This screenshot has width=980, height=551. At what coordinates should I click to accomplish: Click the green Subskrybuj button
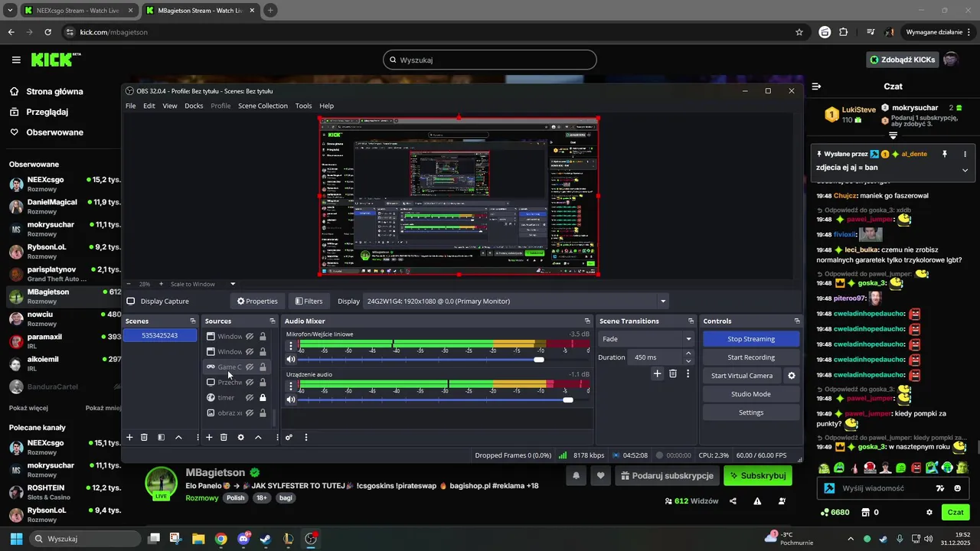coord(758,475)
